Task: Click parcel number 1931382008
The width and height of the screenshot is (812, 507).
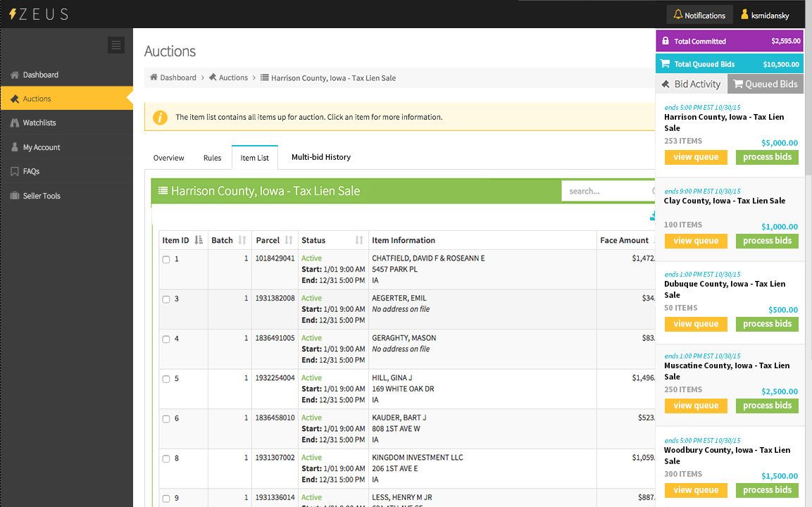Action: click(275, 298)
